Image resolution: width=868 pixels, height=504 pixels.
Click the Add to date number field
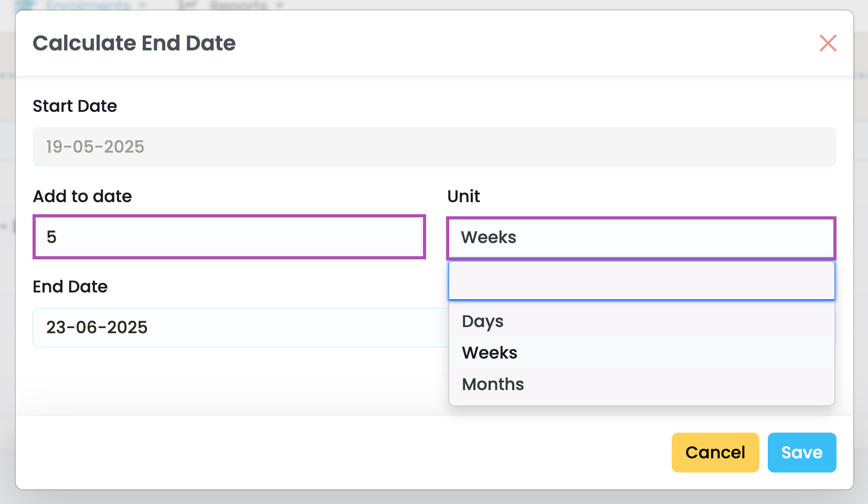[x=229, y=237]
